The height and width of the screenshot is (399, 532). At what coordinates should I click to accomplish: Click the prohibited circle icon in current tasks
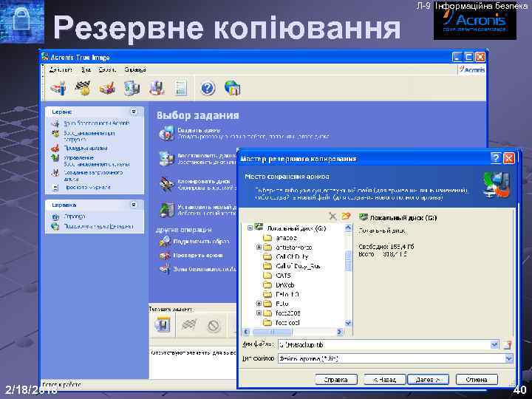[x=214, y=326]
